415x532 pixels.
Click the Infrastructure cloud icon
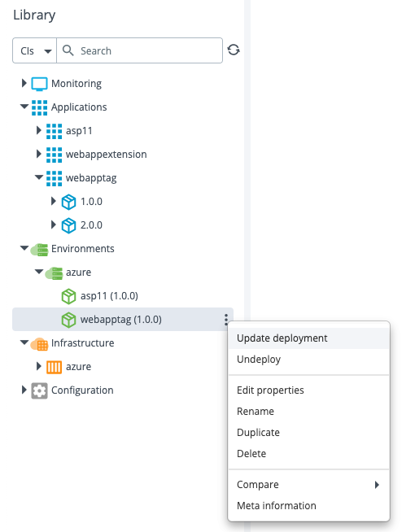tap(39, 344)
